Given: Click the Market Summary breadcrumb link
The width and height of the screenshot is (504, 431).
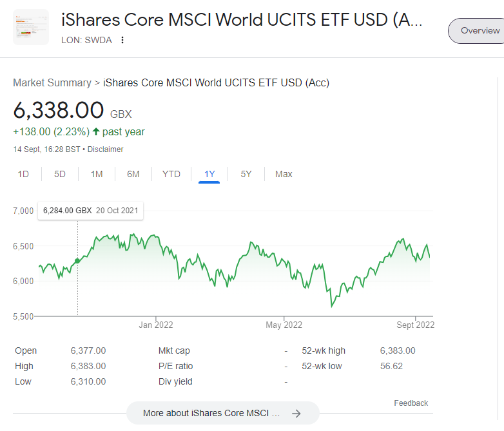Looking at the screenshot, I should click(52, 82).
